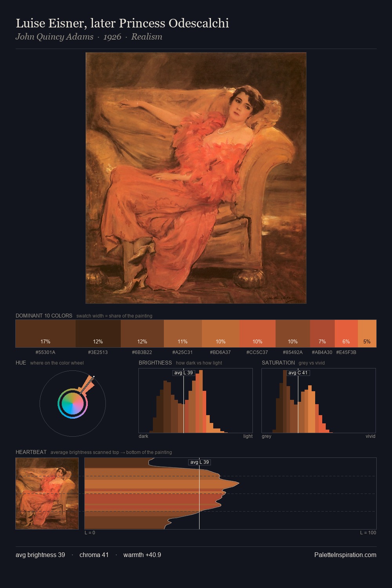Select the #3E2513 swatch showing 12%

98,334
